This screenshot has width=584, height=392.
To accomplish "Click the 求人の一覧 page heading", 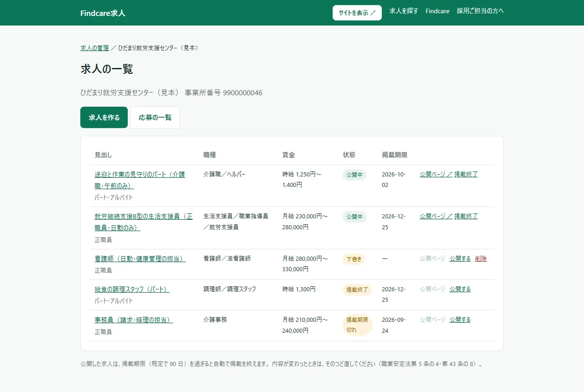I will coord(107,69).
